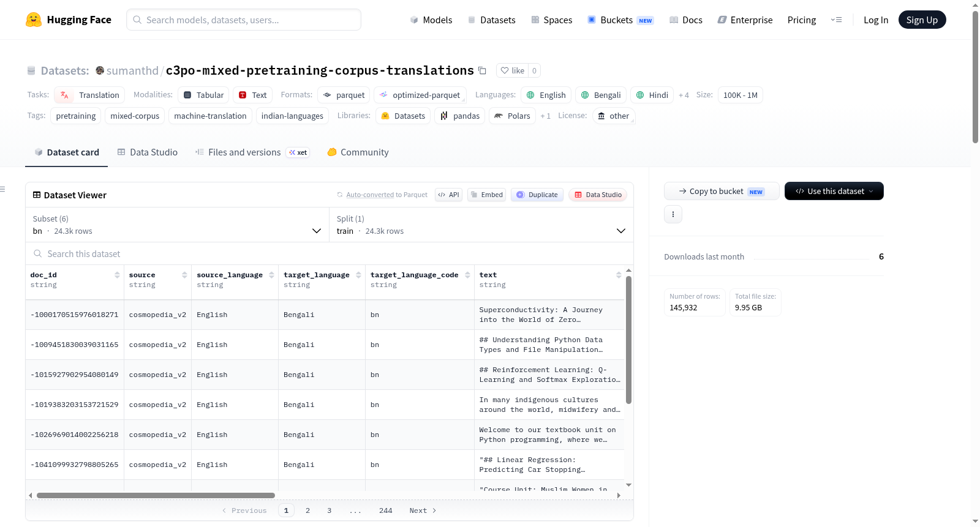Click the Sign Up button
980x527 pixels.
922,20
